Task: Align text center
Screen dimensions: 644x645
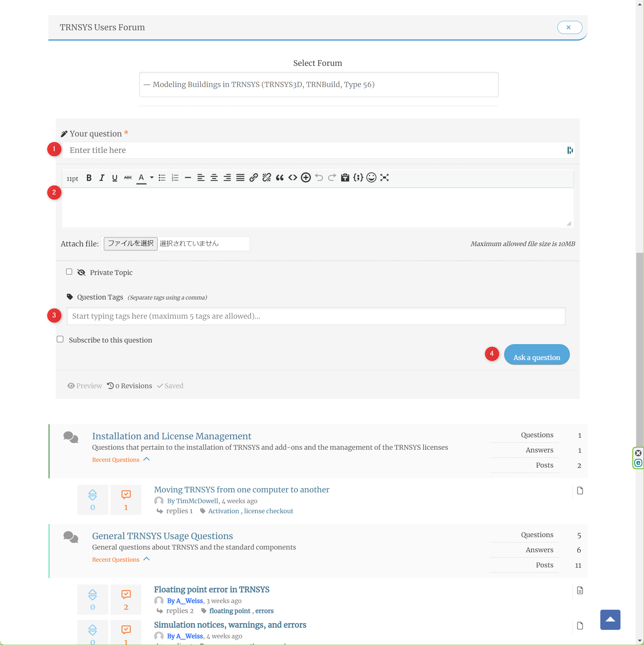Action: point(214,178)
